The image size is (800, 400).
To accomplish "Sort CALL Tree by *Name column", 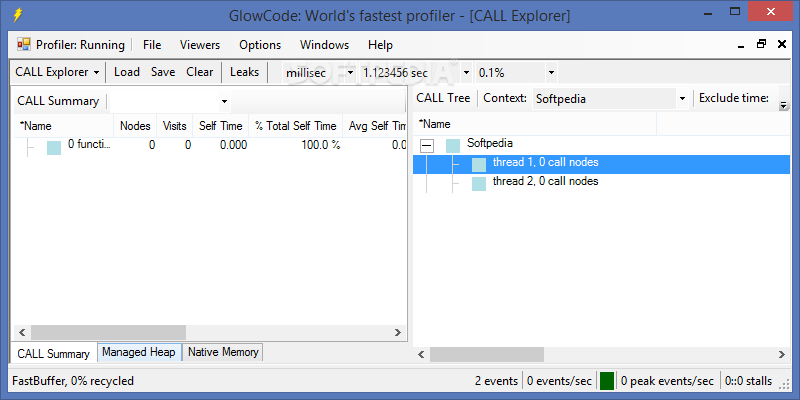I will pyautogui.click(x=535, y=124).
